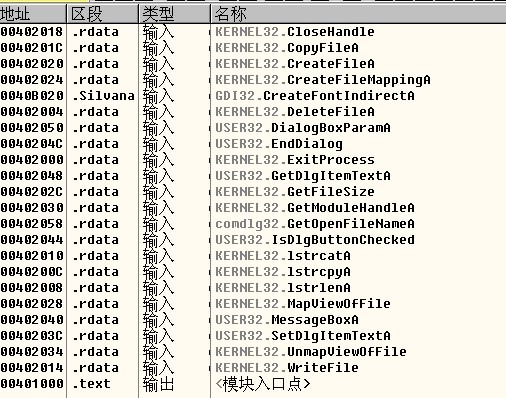Select KERNEL32.DeleteFileA entry
This screenshot has width=506, height=398.
coord(295,112)
